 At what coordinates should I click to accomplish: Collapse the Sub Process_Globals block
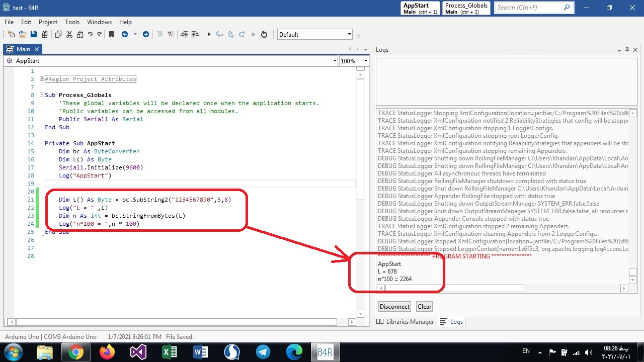pyautogui.click(x=42, y=95)
